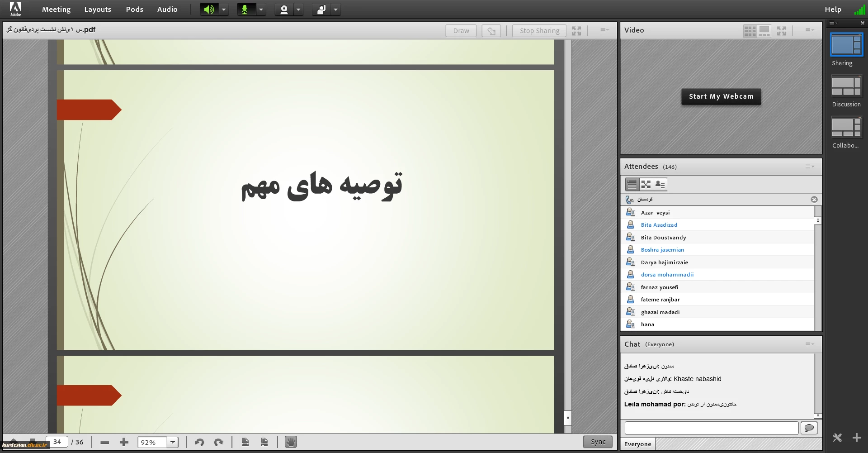Open the Layouts menu
This screenshot has width=868, height=453.
(98, 10)
